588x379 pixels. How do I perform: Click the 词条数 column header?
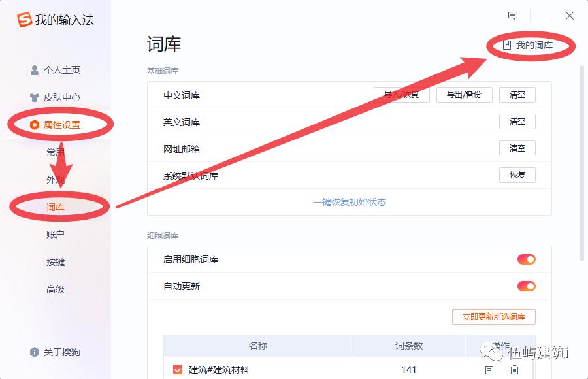409,346
